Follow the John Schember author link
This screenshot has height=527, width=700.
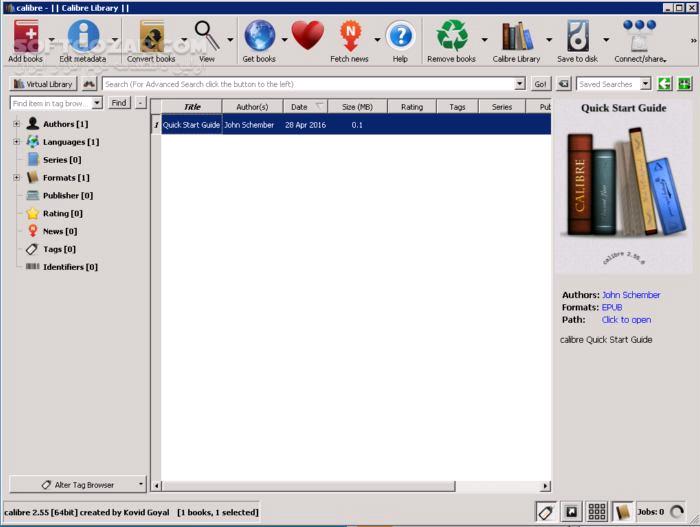631,295
